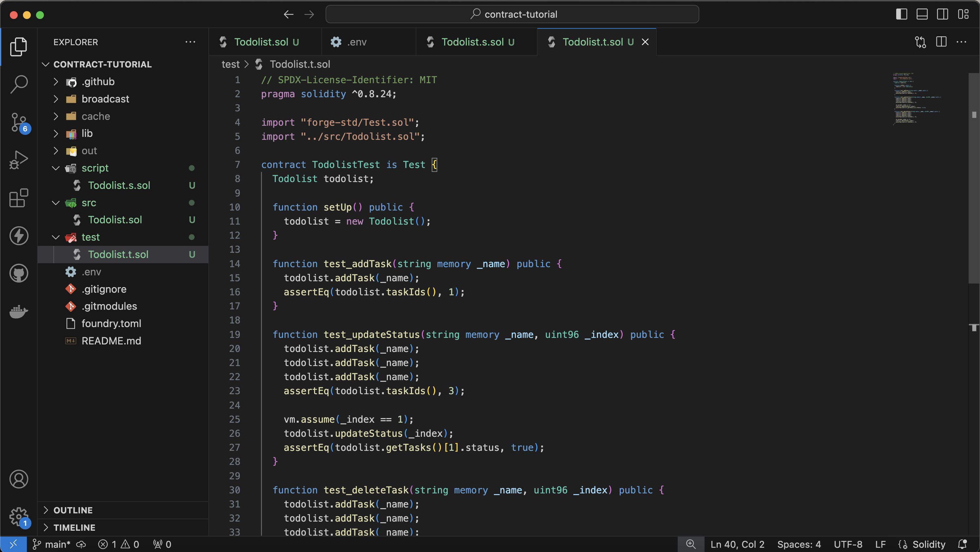The width and height of the screenshot is (980, 552).
Task: Switch to the .env editor tab
Action: 356,42
